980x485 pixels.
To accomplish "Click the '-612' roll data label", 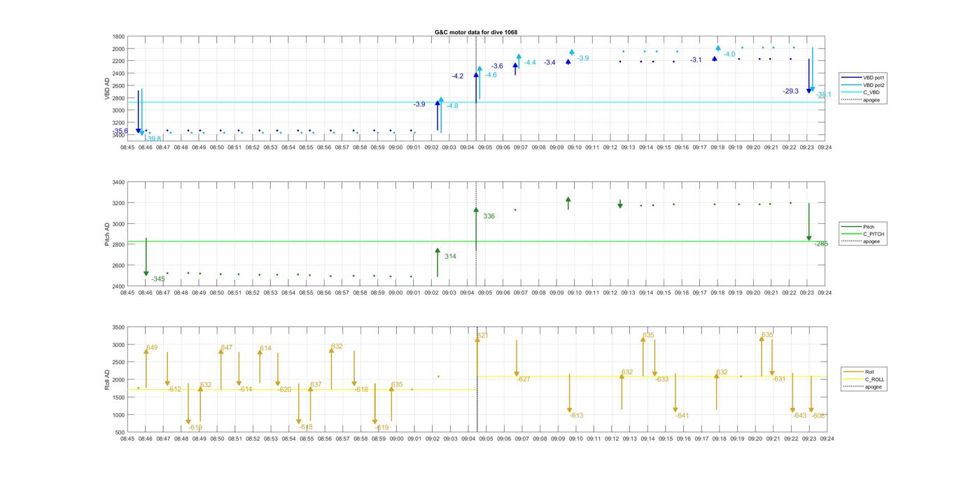I will click(175, 389).
